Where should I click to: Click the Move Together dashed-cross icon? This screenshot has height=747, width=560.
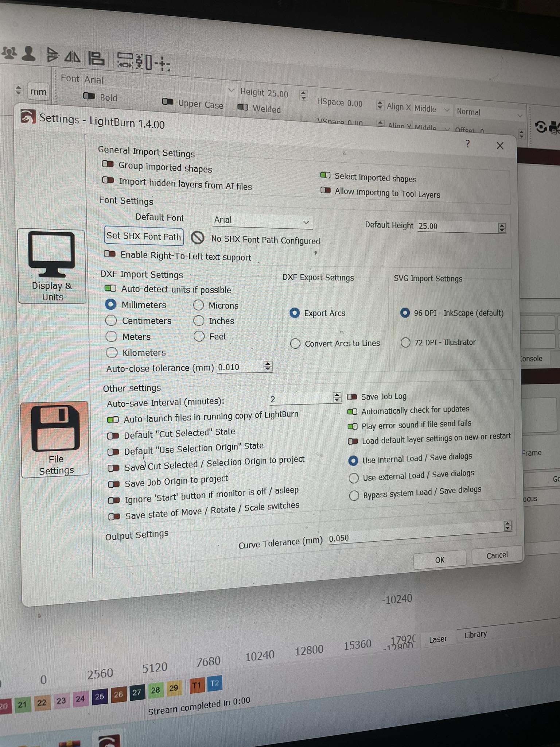(x=162, y=64)
